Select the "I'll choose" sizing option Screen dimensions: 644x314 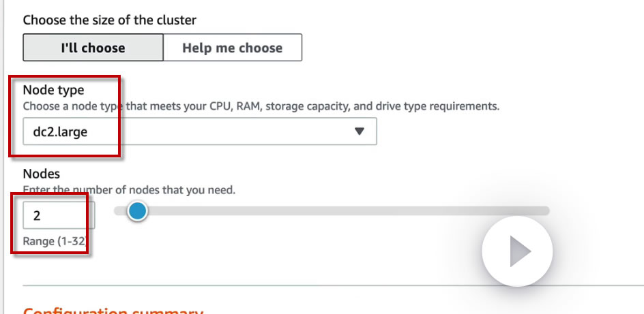[93, 48]
